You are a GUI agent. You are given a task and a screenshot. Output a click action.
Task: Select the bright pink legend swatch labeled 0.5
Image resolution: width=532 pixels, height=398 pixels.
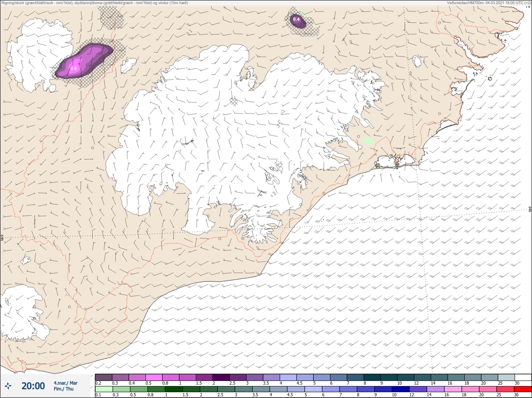[x=154, y=377]
